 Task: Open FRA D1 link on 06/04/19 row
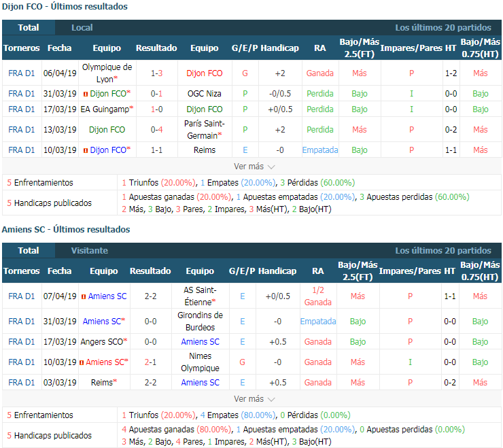(22, 73)
